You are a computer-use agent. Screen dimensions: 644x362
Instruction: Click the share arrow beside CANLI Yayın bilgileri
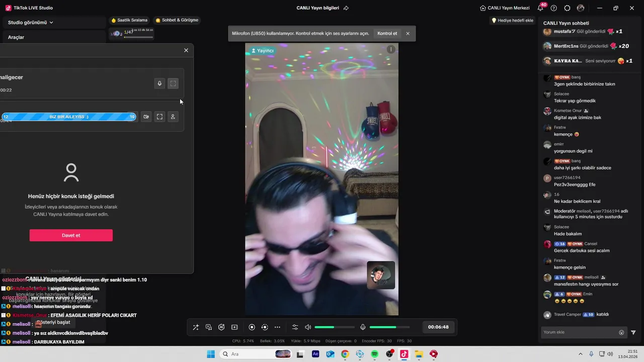[x=346, y=8]
